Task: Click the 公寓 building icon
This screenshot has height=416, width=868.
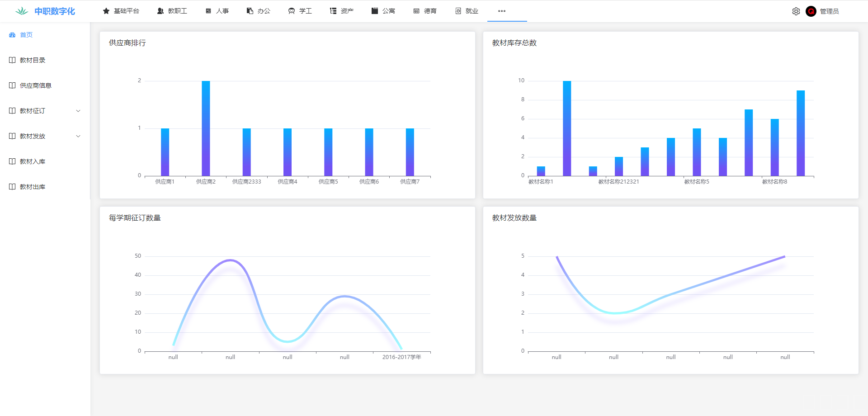Action: [x=375, y=11]
